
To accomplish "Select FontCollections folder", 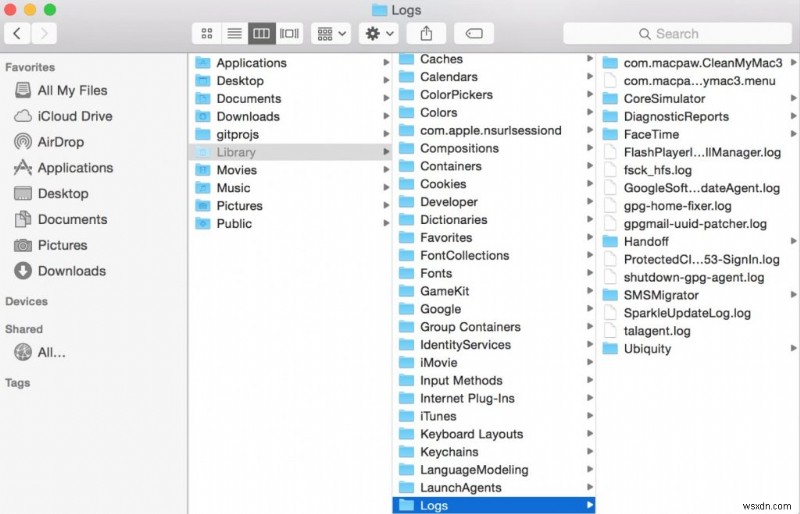I will pyautogui.click(x=494, y=255).
